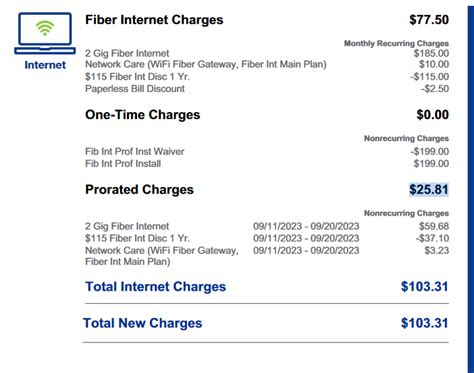
Task: Click the Internet label under the laptop icon
Action: tap(45, 65)
